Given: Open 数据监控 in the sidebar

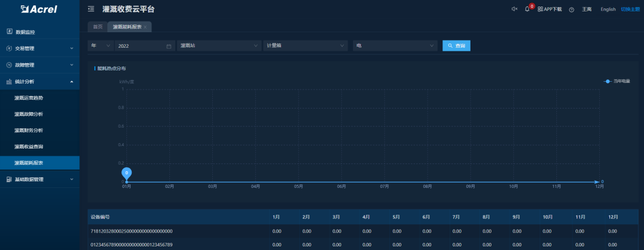Looking at the screenshot, I should coord(39,32).
